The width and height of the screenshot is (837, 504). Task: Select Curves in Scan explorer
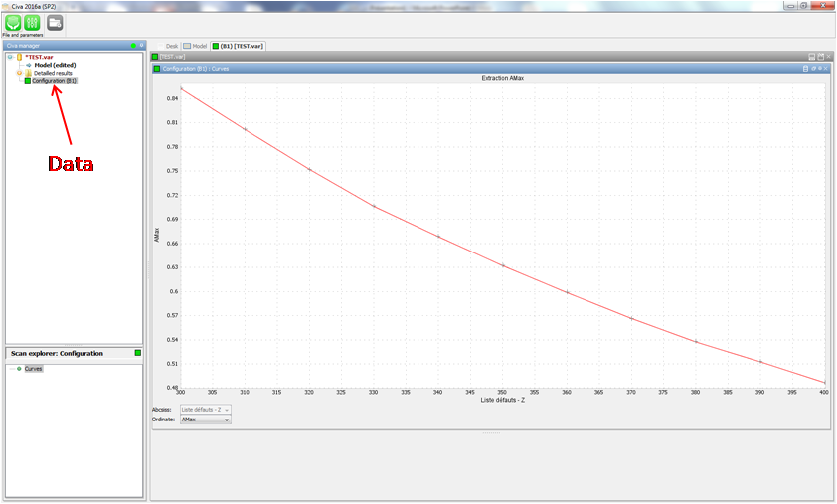(34, 369)
